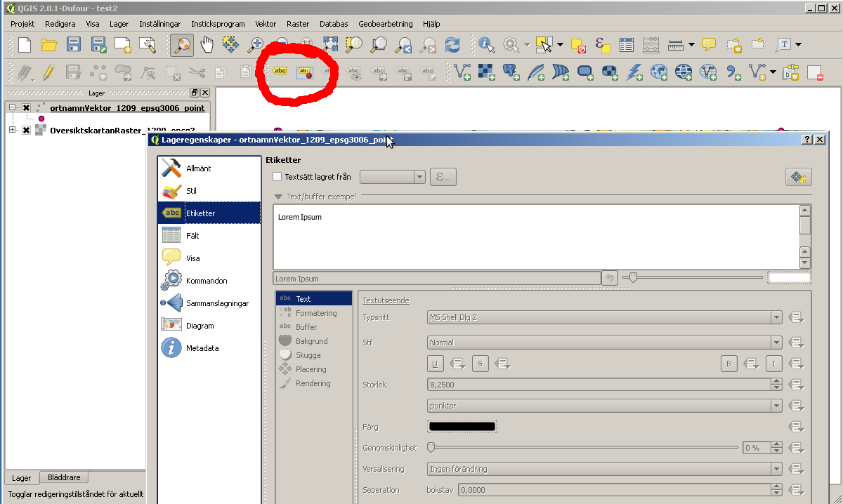Open the Fält page in layer properties
The width and height of the screenshot is (843, 504).
coord(209,236)
